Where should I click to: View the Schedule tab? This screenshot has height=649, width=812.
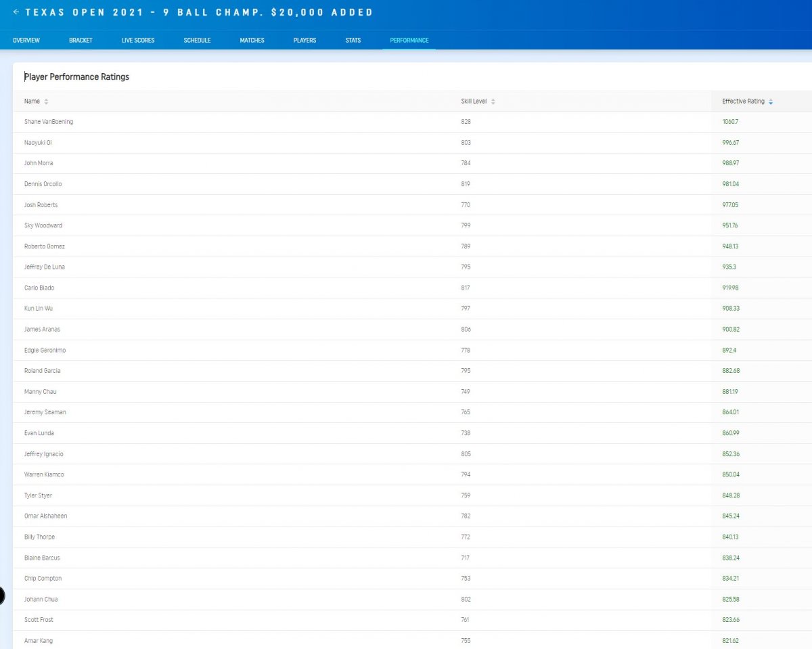click(x=197, y=41)
